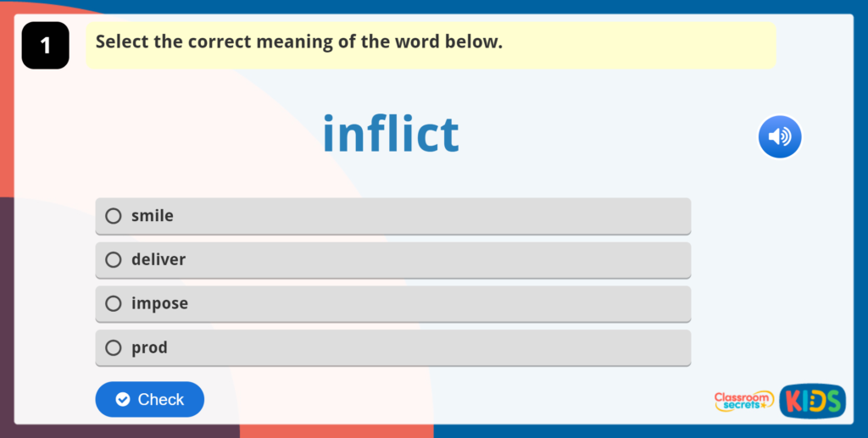Click the large blue word "inflict"
This screenshot has width=868, height=438.
[x=391, y=134]
